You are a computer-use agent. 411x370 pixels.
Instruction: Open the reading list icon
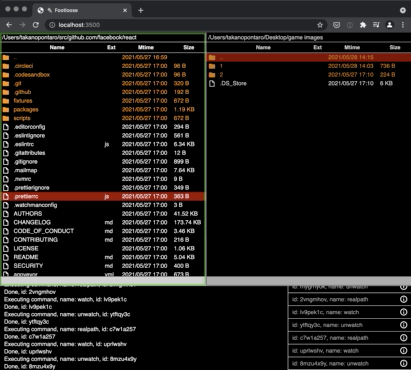(x=376, y=25)
